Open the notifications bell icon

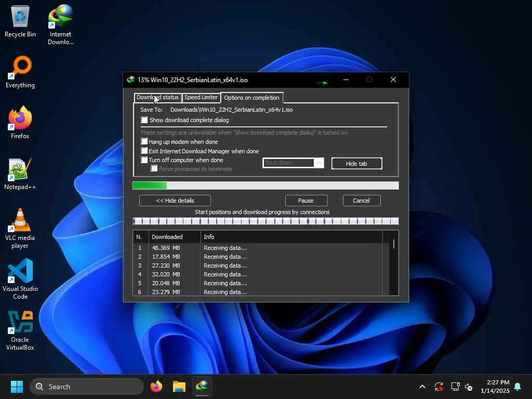[x=517, y=387]
